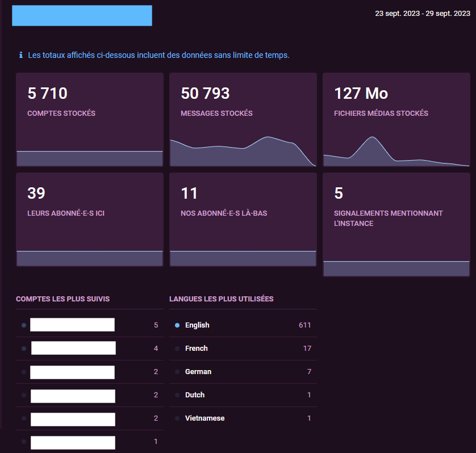Click the bullet dot beside Vietnamese

tap(177, 418)
